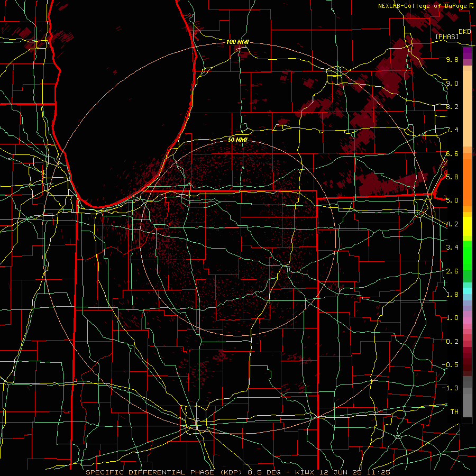The image size is (476, 476).
Task: Click the 8.2 scale value
Action: coord(452,106)
